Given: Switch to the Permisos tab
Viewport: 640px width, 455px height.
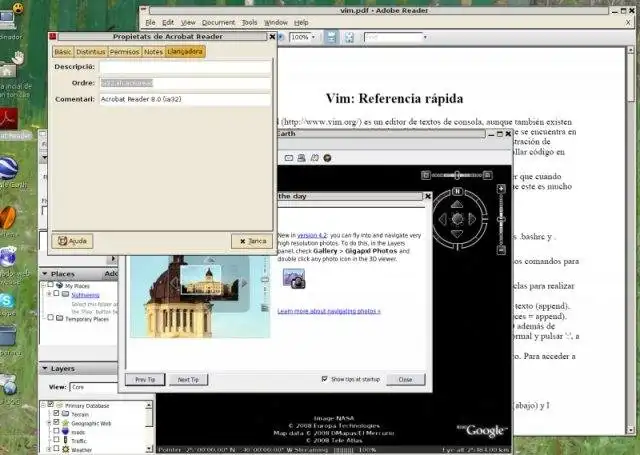Looking at the screenshot, I should click(124, 51).
